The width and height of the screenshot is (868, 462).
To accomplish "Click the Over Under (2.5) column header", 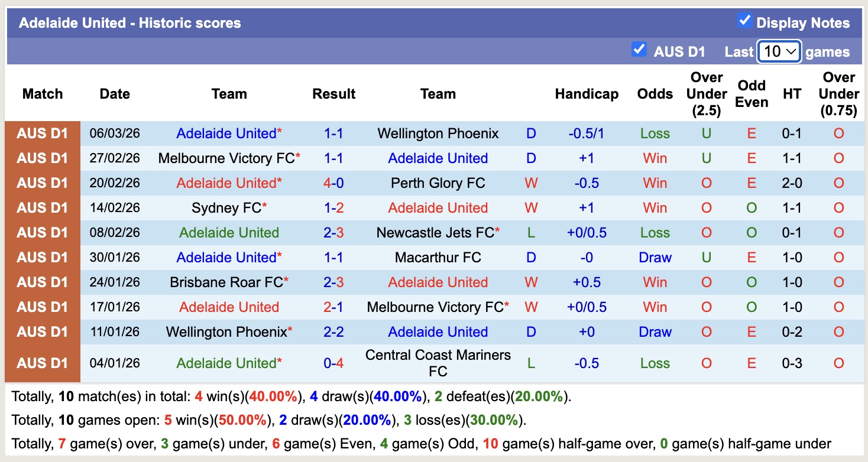I will 706,93.
